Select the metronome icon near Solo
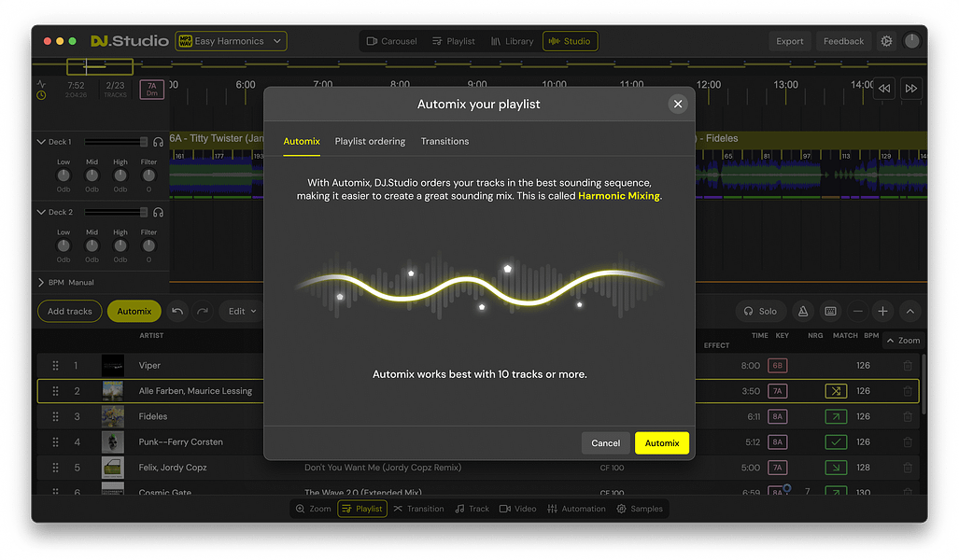 802,311
